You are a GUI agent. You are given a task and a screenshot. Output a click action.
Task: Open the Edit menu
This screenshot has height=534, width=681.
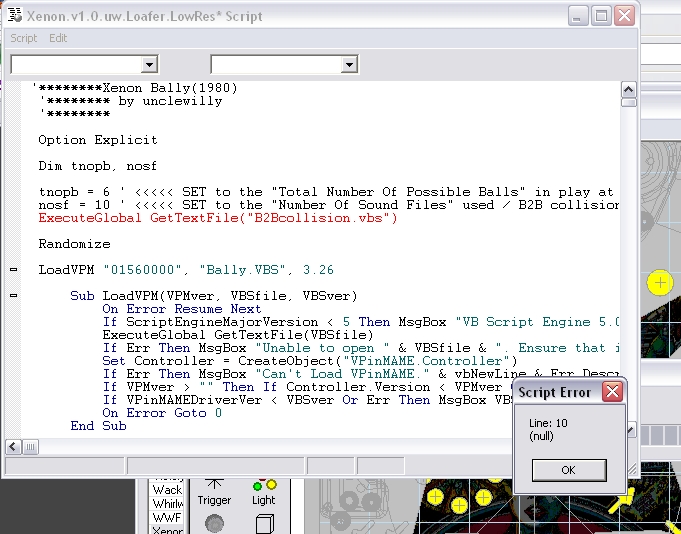point(58,38)
